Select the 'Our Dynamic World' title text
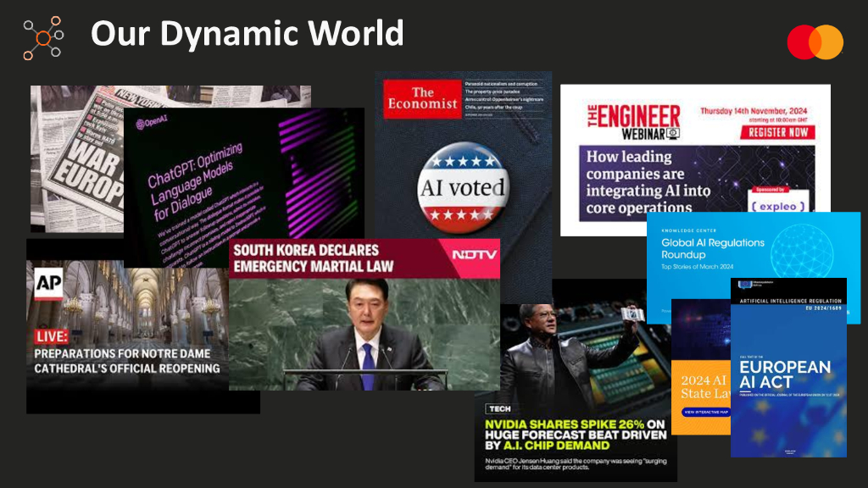This screenshot has width=868, height=488. pos(247,33)
